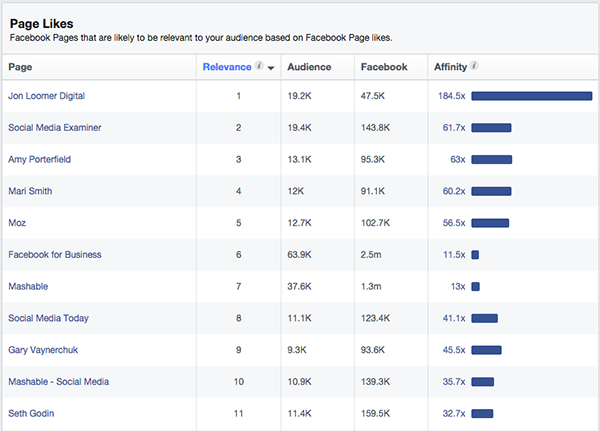Select the 63.9K audience value
This screenshot has width=600, height=431.
(299, 255)
